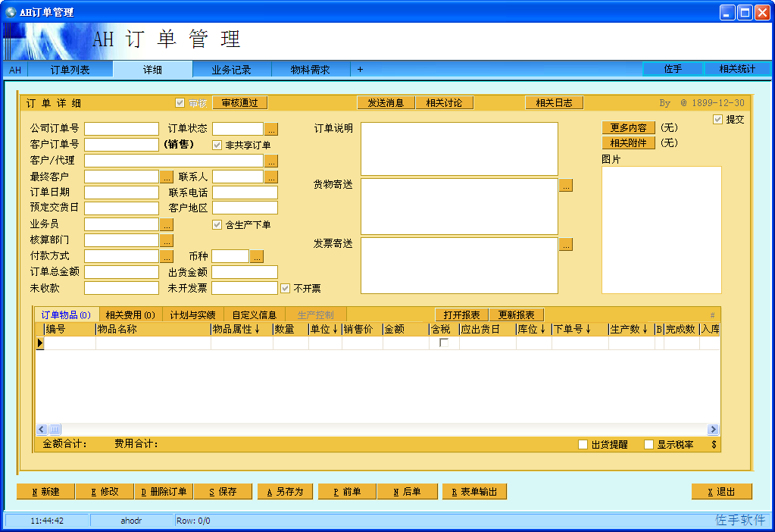
Task: Click the 公司订单号 input field
Action: tap(121, 129)
